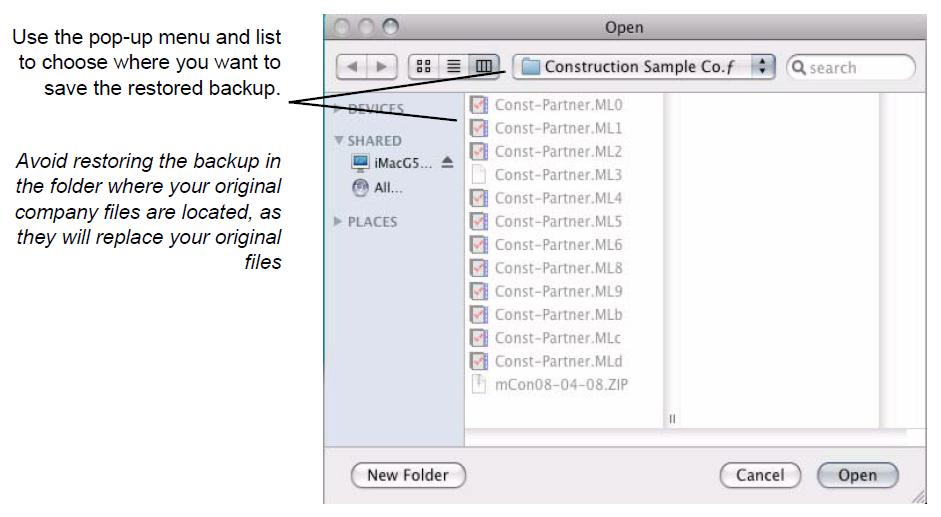Collapse the SHARED sidebar section
The height and width of the screenshot is (517, 941).
[339, 141]
